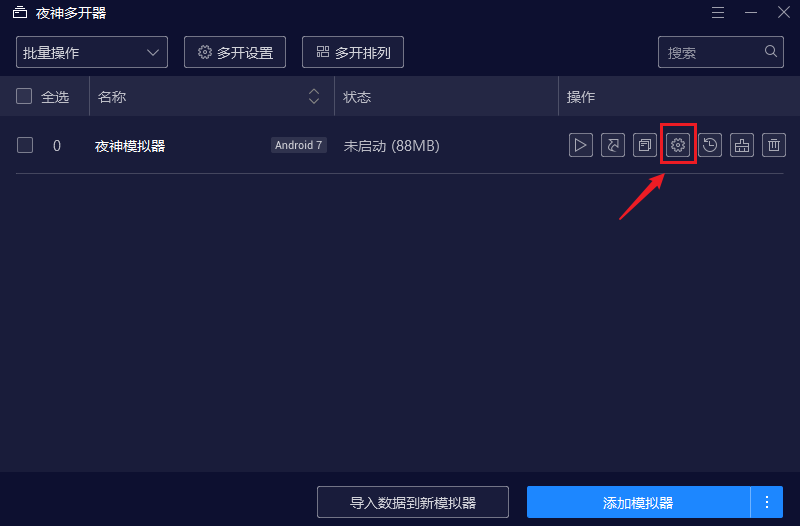Delete the emulator with trash icon
This screenshot has width=800, height=526.
774,145
